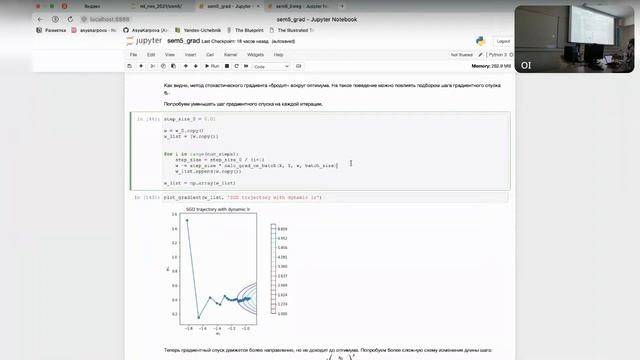Open the Yandex-Uchebnik bookmark
The width and height of the screenshot is (640, 360).
tap(198, 30)
